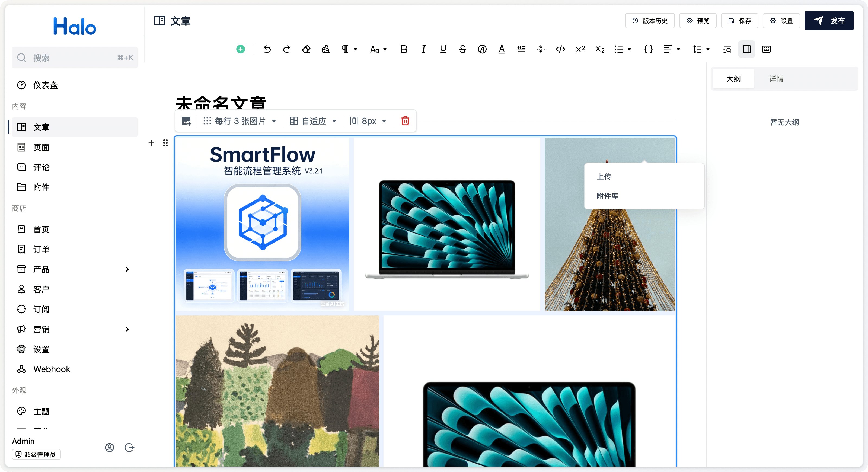This screenshot has height=472, width=868.
Task: Toggle the sidebar panel icon
Action: [746, 49]
